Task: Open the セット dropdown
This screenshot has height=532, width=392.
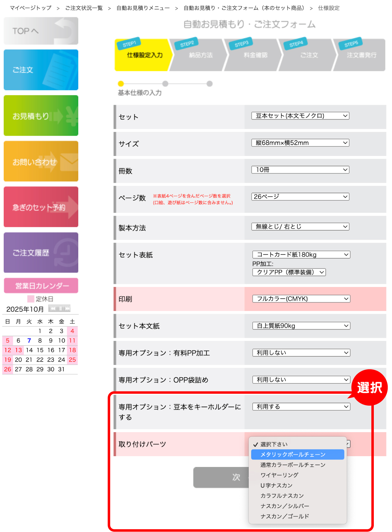Action: (x=300, y=116)
